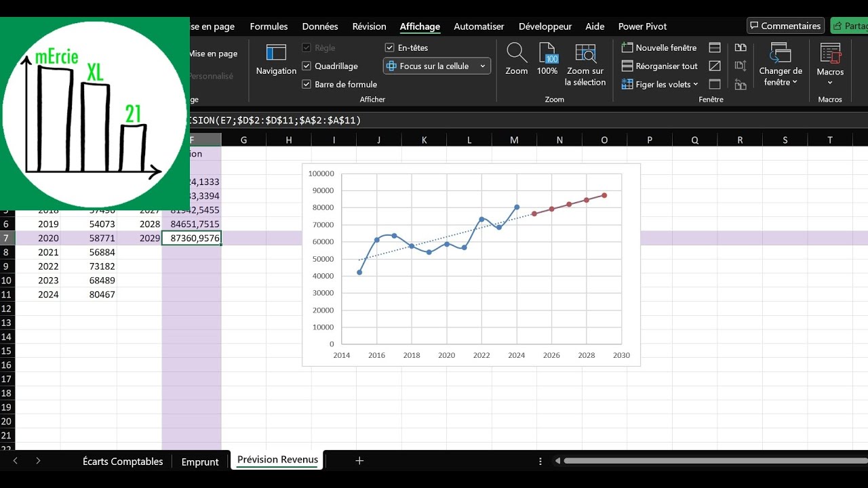The height and width of the screenshot is (488, 868).
Task: Select column header G
Action: point(243,140)
